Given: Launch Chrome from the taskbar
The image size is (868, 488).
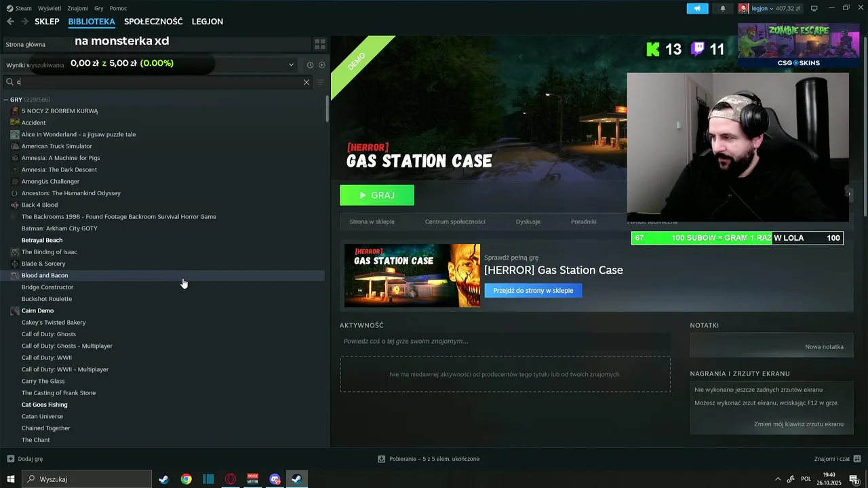Looking at the screenshot, I should 186,479.
